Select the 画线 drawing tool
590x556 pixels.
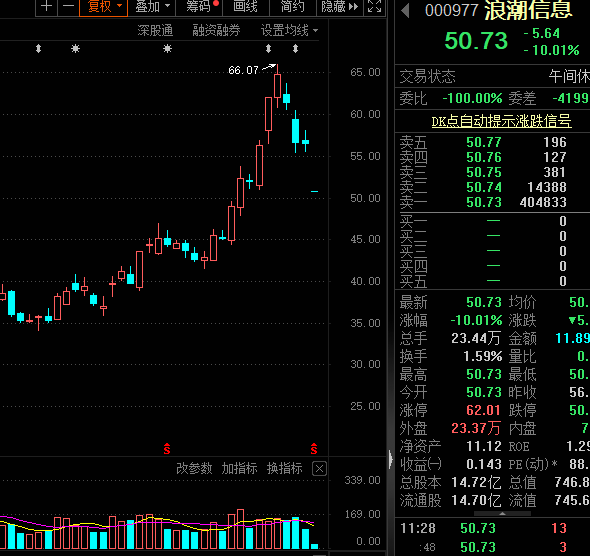click(x=245, y=6)
